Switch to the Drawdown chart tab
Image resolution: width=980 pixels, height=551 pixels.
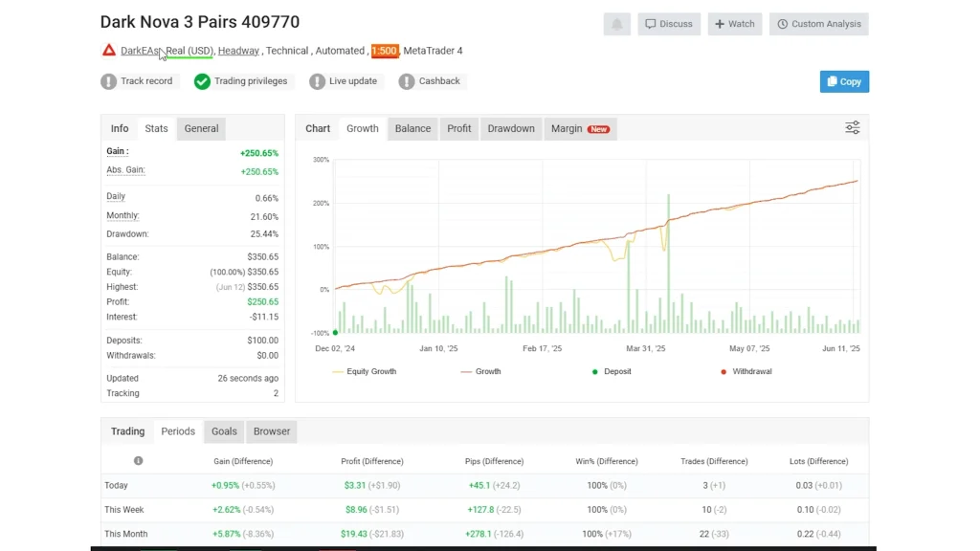tap(511, 128)
